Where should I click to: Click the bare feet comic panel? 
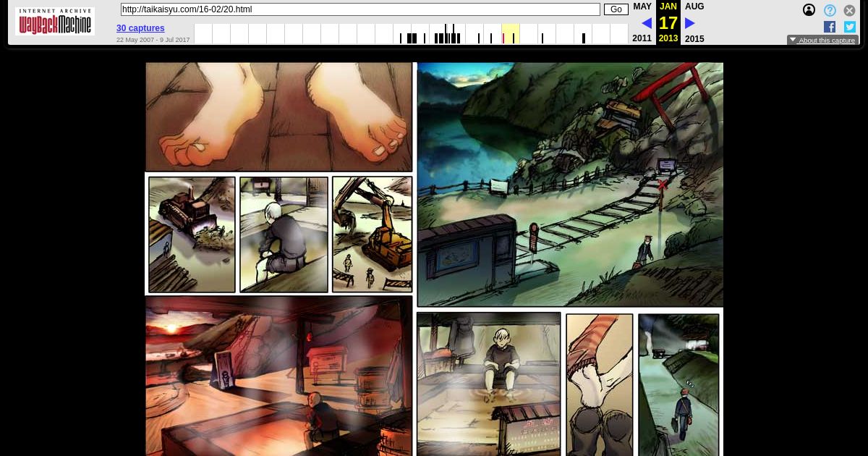pyautogui.click(x=278, y=117)
